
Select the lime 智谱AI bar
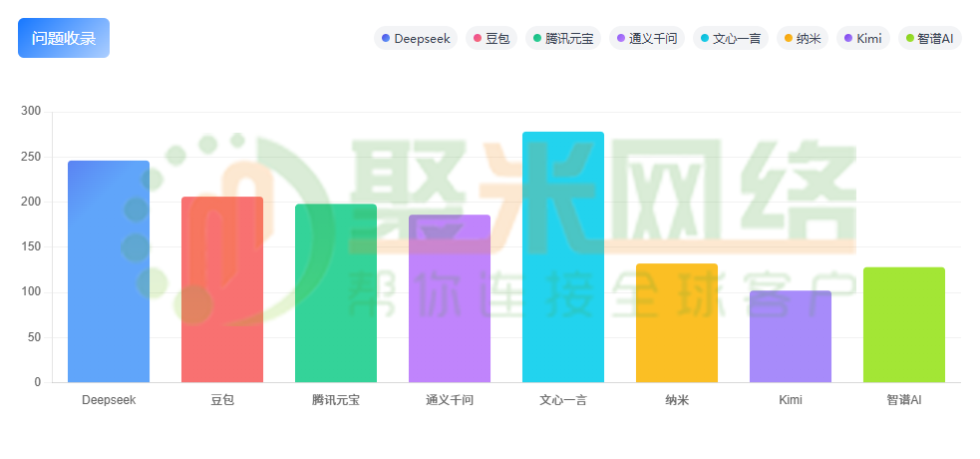(904, 324)
